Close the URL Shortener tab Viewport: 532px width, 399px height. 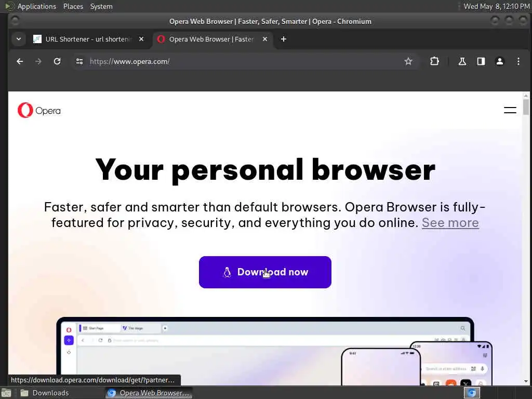click(141, 39)
